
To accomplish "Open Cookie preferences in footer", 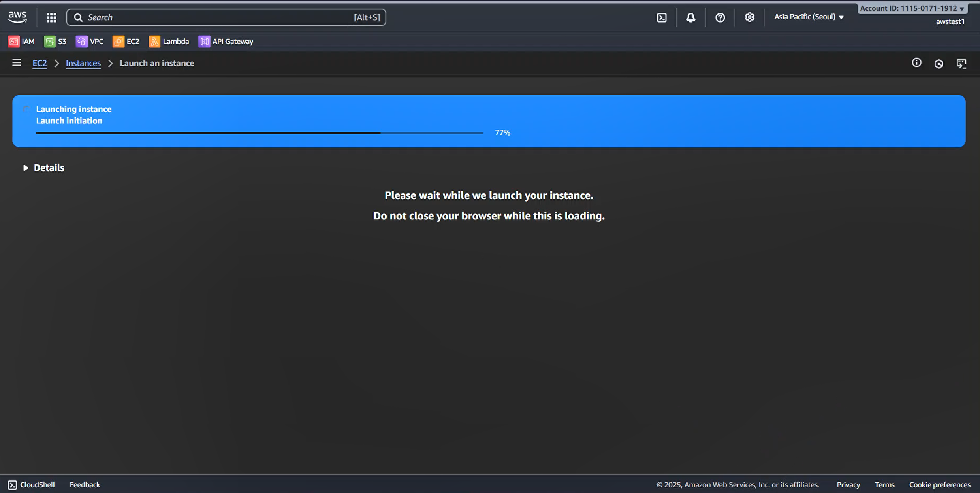I will [939, 485].
